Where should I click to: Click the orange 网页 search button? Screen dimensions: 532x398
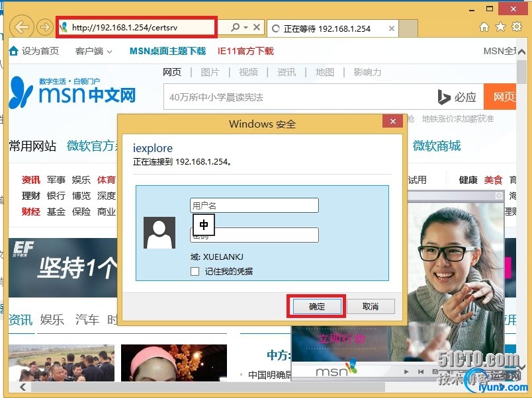tap(500, 97)
